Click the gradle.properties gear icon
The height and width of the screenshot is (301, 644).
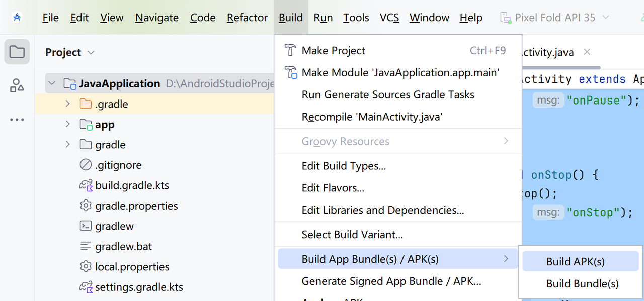point(86,206)
